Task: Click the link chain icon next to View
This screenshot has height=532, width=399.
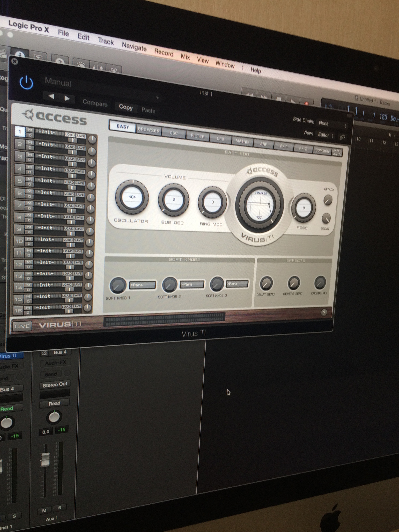Action: 342,137
